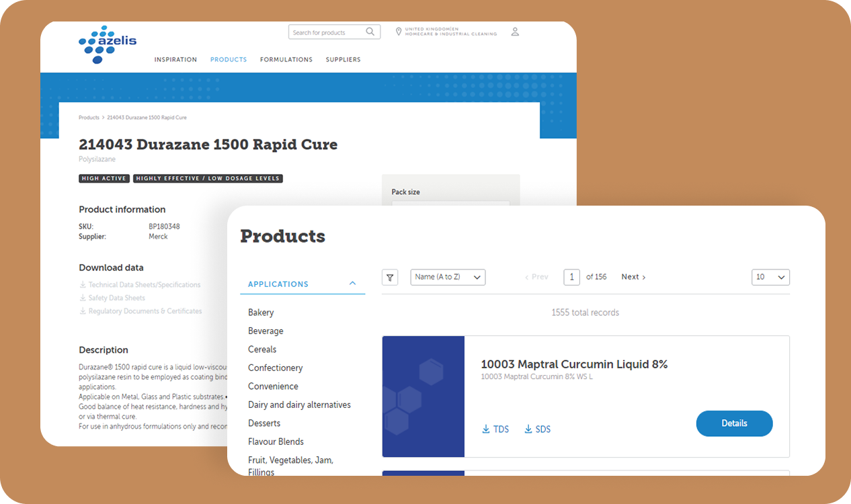
Task: Open the Safety Data Sheets link
Action: (x=117, y=298)
